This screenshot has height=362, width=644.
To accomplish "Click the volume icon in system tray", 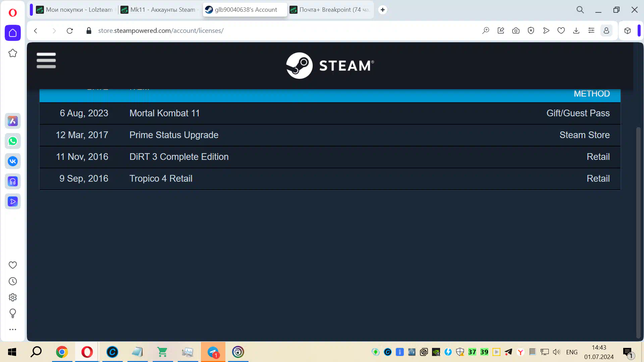I will (x=556, y=352).
